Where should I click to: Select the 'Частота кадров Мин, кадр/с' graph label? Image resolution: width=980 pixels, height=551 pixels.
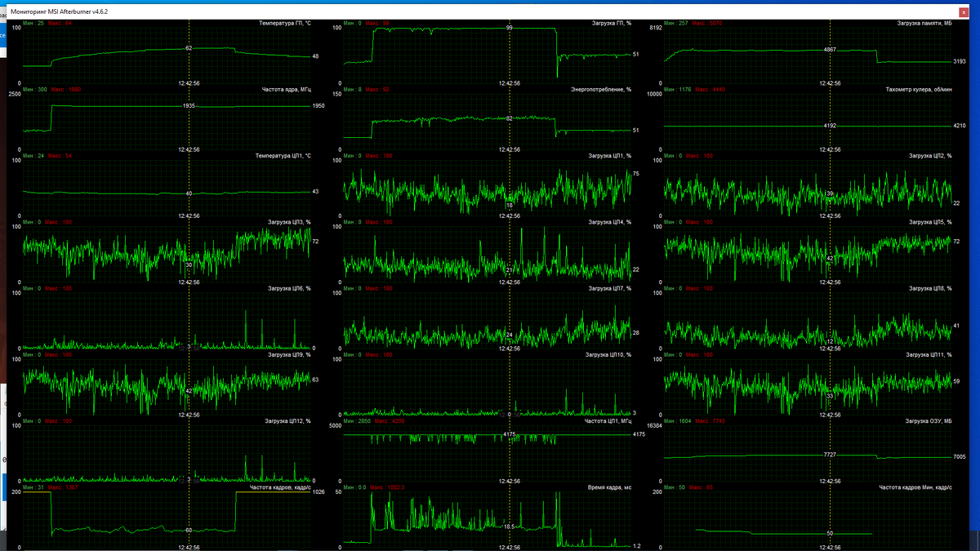[x=915, y=487]
